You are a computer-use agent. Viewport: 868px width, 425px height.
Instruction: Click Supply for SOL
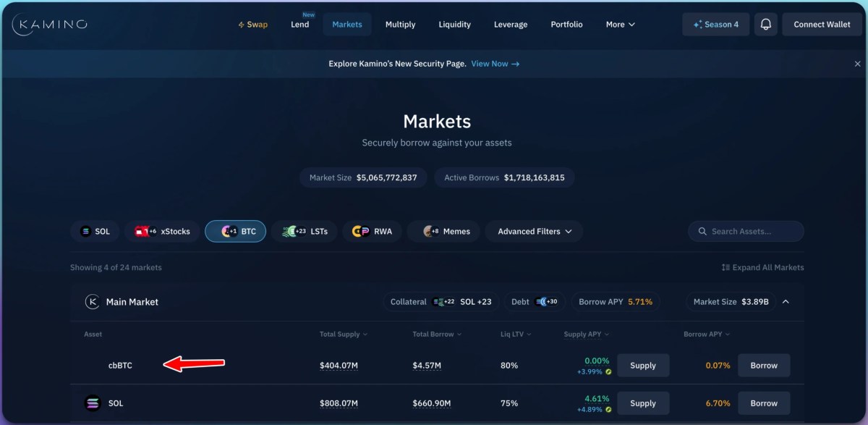tap(643, 403)
